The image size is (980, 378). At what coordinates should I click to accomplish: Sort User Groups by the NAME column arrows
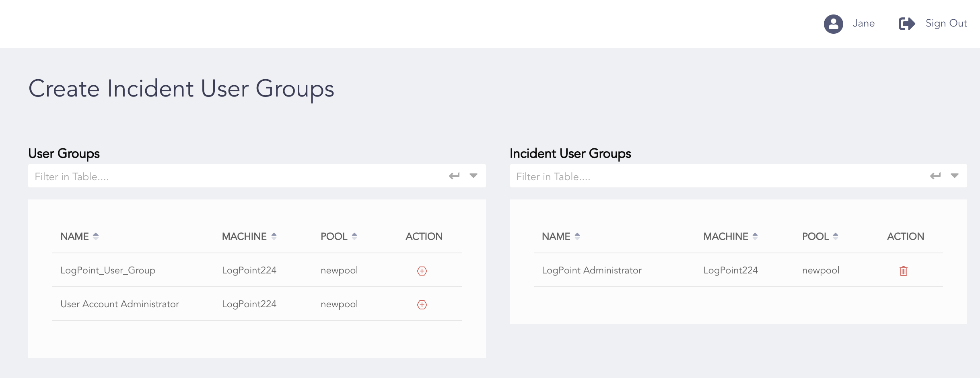click(96, 236)
